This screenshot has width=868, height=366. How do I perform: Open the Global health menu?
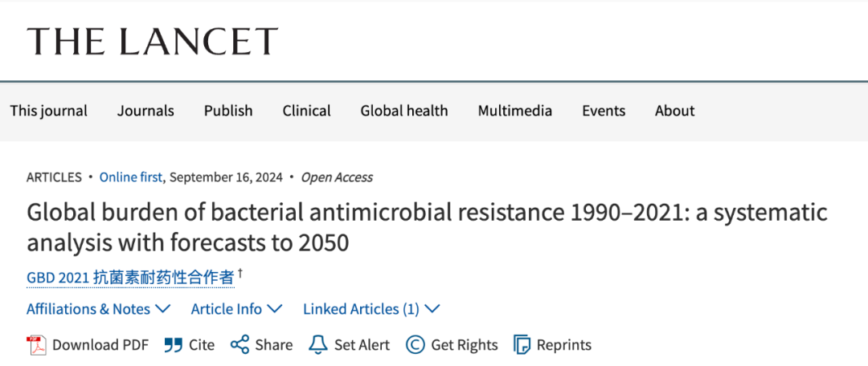(x=404, y=111)
